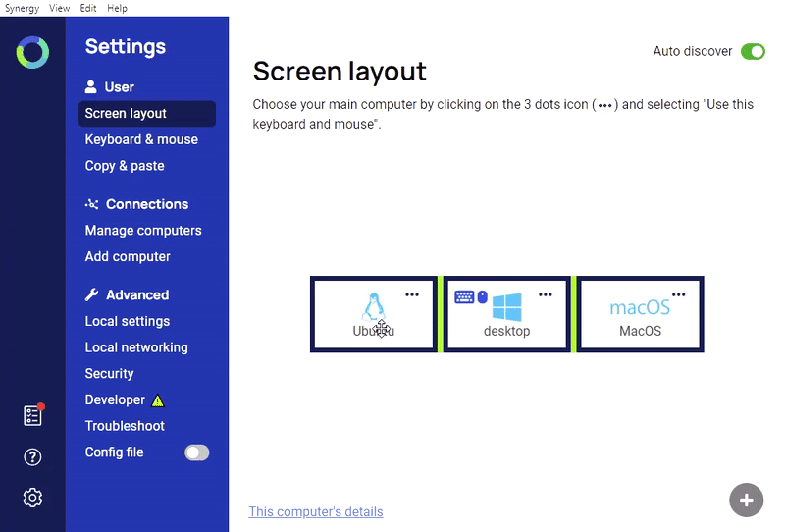Enable the Config file toggle
This screenshot has width=785, height=532.
point(197,452)
